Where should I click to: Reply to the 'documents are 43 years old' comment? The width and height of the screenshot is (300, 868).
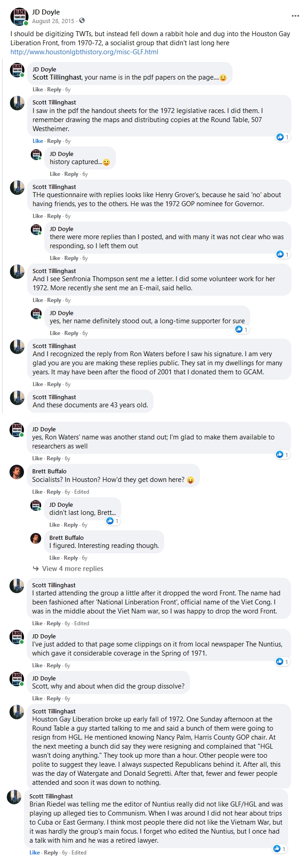(54, 417)
